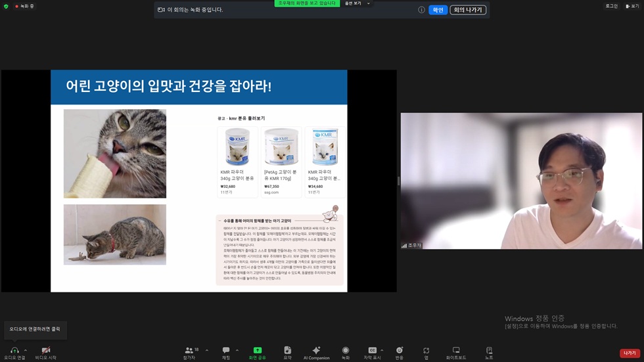644x362 pixels.
Task: Open the view options (옵션 보기) dropdown
Action: tap(357, 3)
